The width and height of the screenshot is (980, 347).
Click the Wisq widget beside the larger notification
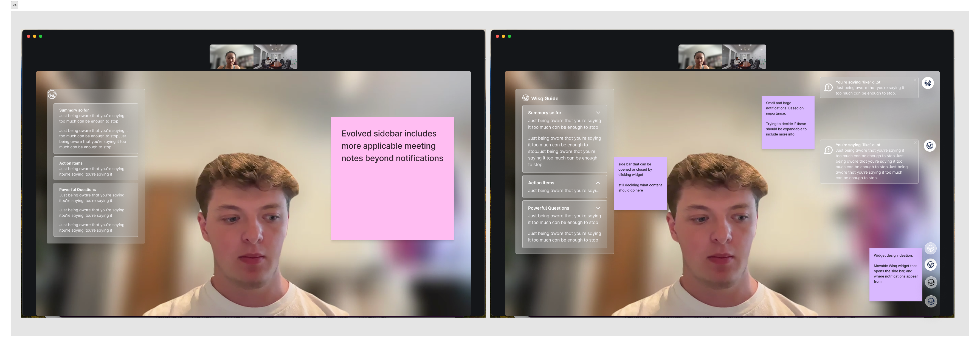pos(930,146)
